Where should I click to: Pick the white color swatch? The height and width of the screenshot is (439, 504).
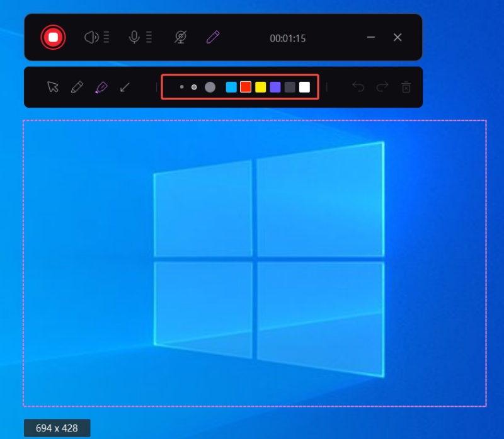point(304,87)
